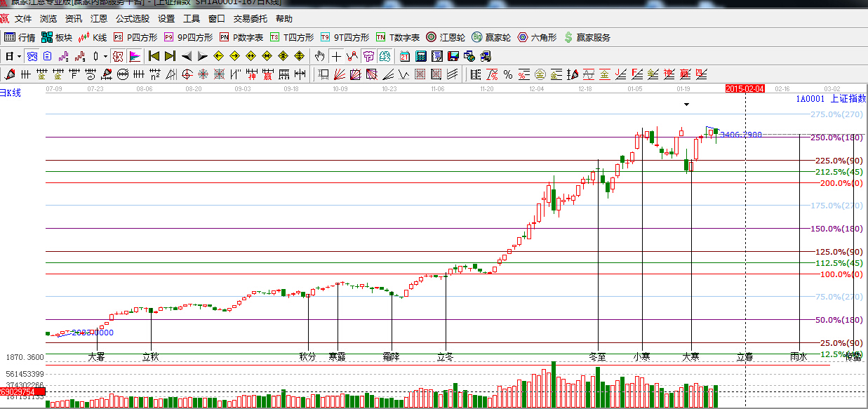
Task: Open the calculator tool icon
Action: (422, 56)
